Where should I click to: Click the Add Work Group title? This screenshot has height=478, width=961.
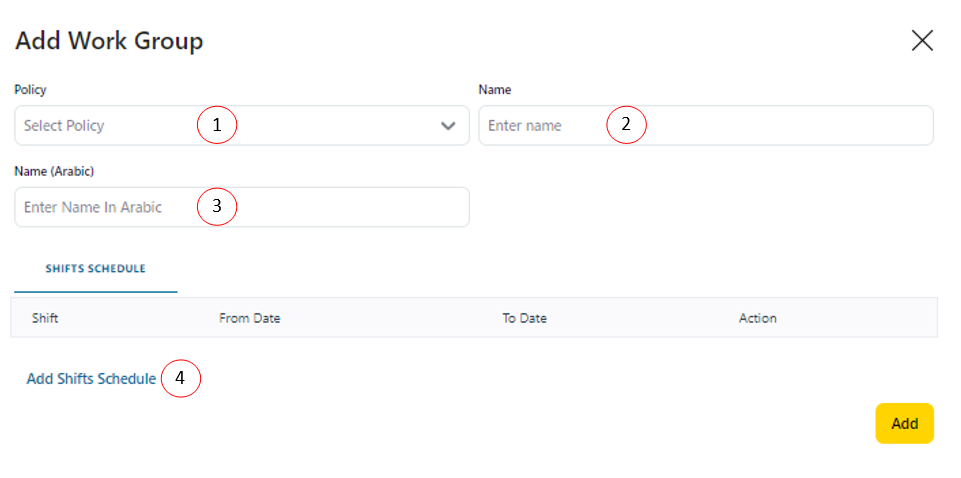click(x=109, y=41)
